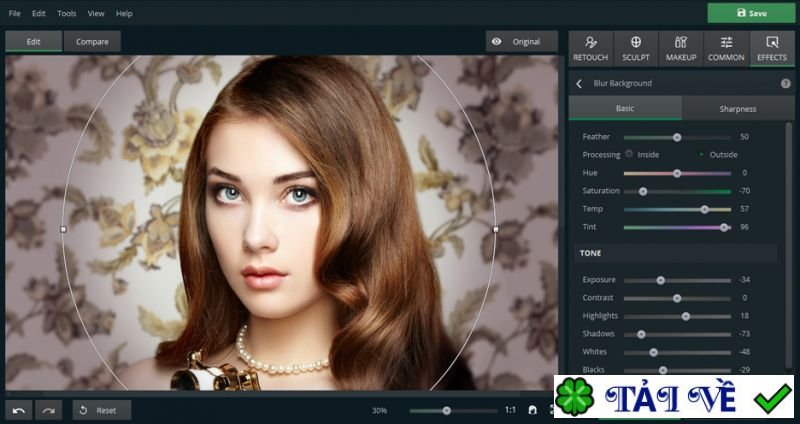Click the Reset button
This screenshot has width=800, height=424.
(101, 410)
